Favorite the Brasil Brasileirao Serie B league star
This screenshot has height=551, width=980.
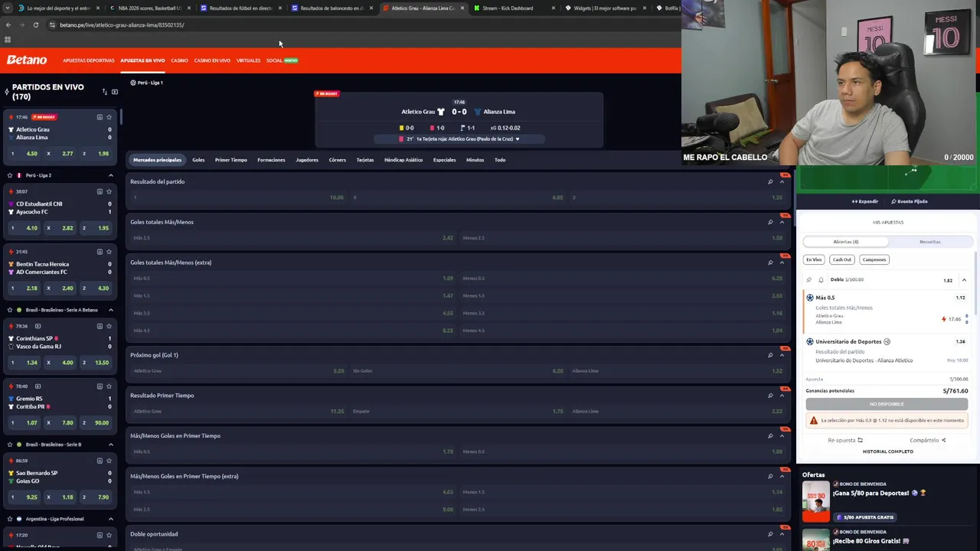[x=10, y=445]
